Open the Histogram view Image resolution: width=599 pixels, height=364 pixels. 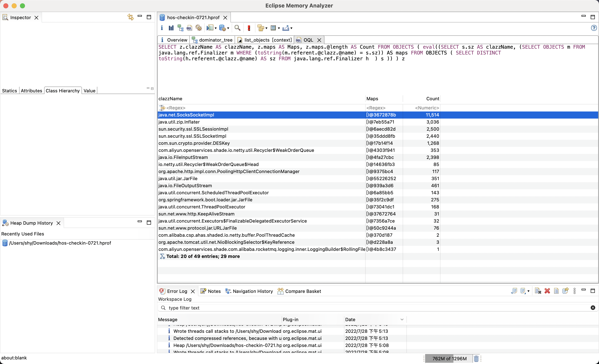[x=171, y=28]
